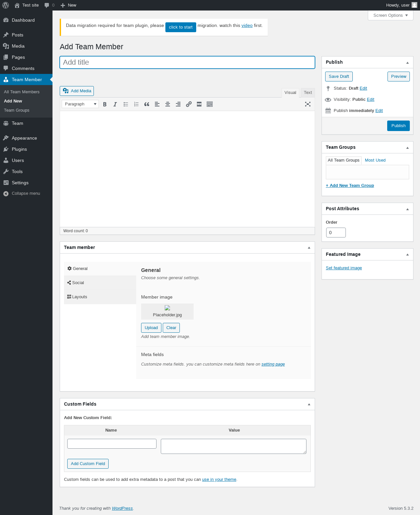Toggle bold formatting in the editor

(x=105, y=104)
